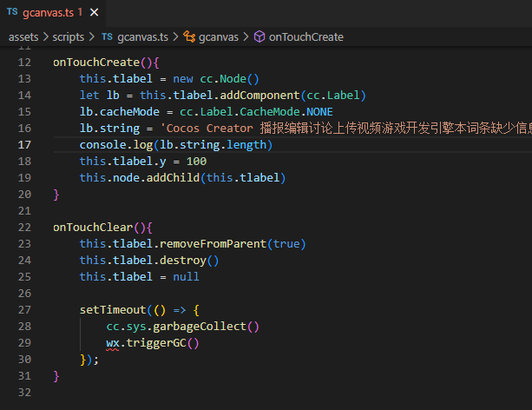Open the scripts breadcrumb segment
Image resolution: width=532 pixels, height=410 pixels.
[x=68, y=37]
